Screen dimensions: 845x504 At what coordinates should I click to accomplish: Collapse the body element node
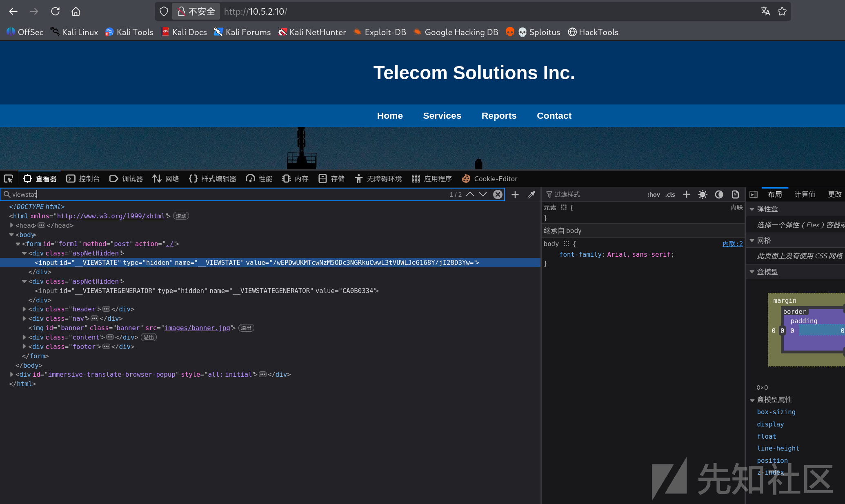pyautogui.click(x=11, y=235)
